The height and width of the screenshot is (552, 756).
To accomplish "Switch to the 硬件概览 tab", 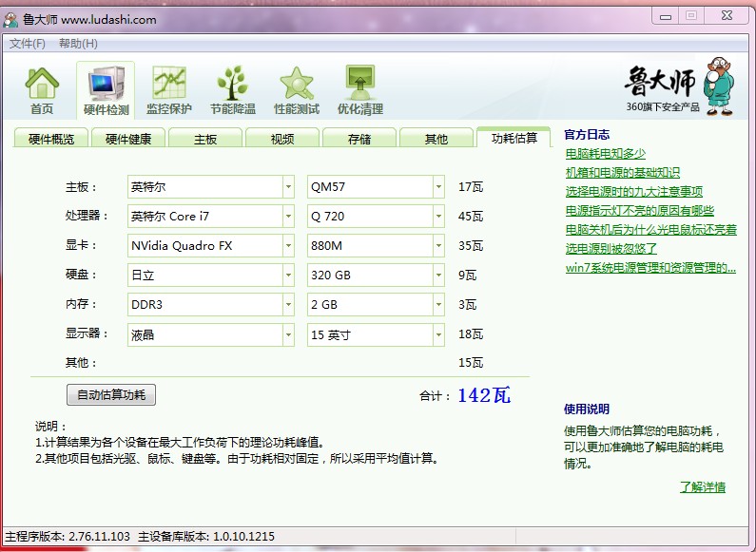I will click(51, 139).
